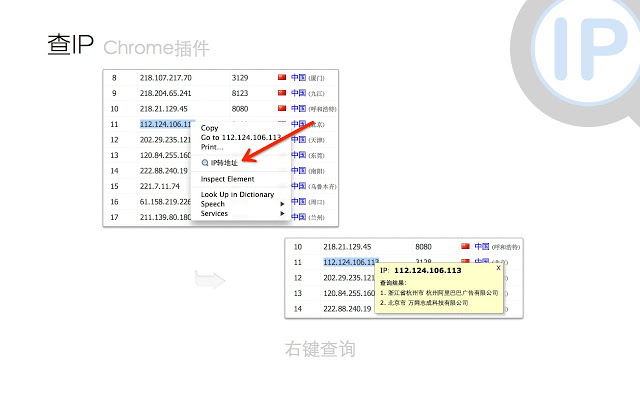Click highlighted IP 112.124.106.11 beside context menu

tap(165, 124)
